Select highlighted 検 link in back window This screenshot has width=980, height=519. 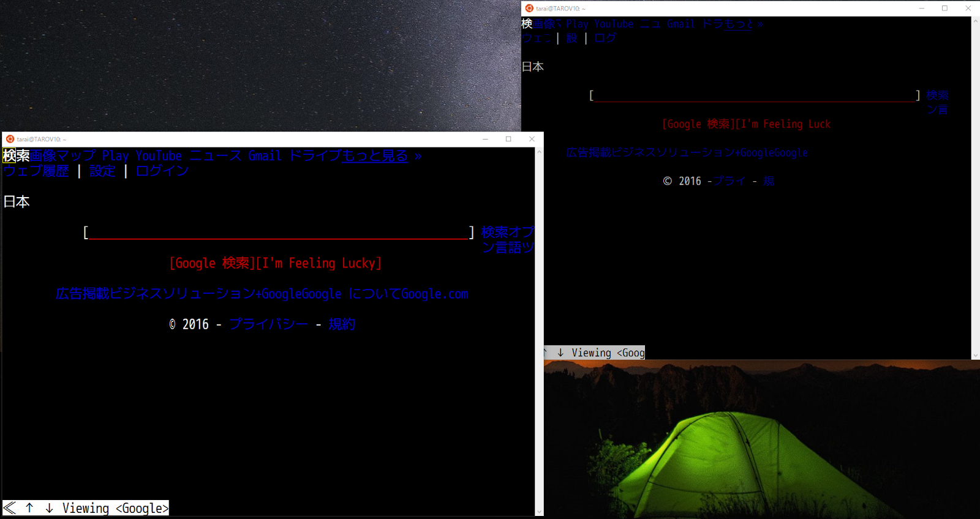click(x=527, y=24)
